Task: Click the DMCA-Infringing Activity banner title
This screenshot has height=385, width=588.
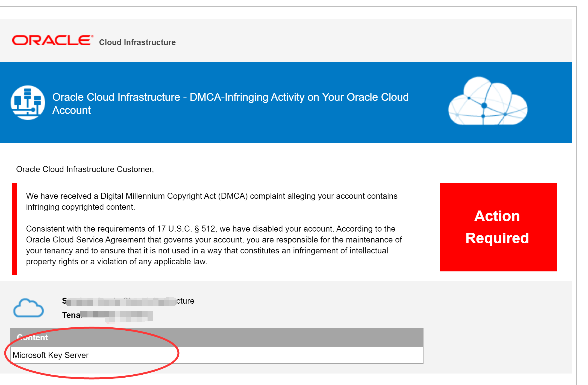Action: point(230,103)
